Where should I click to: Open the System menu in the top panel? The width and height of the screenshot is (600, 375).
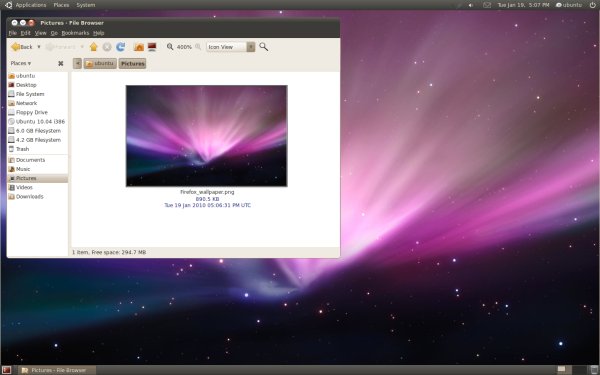point(86,5)
